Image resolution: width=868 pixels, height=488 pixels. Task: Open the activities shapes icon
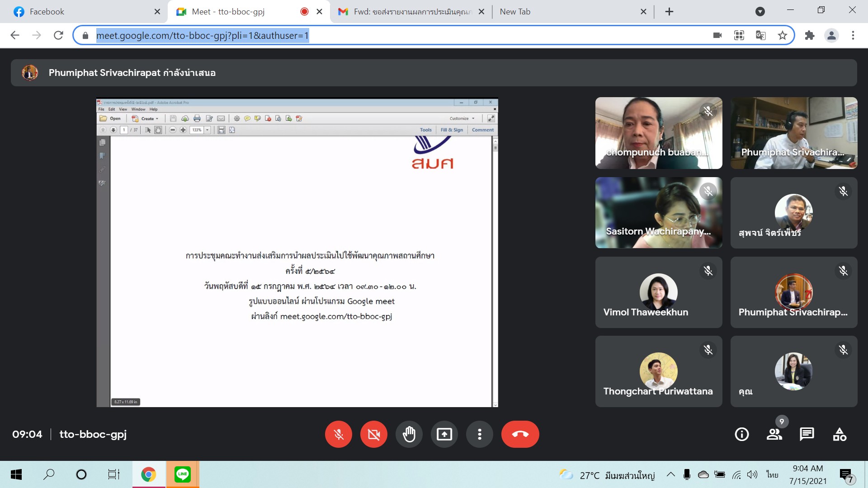[x=840, y=434]
